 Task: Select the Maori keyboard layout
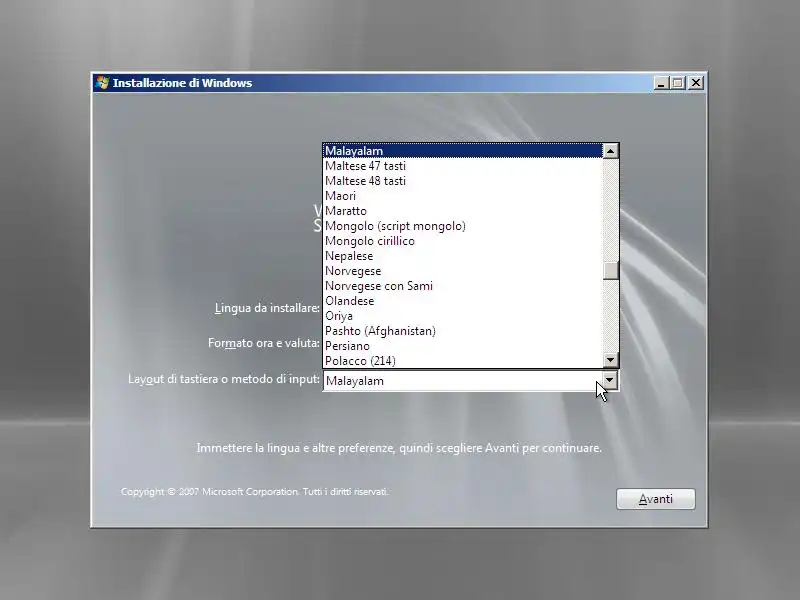pyautogui.click(x=463, y=196)
